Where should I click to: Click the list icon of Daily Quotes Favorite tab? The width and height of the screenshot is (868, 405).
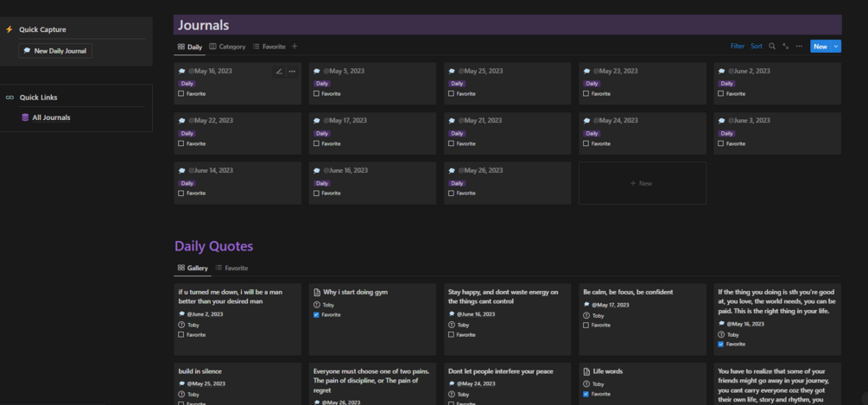click(x=219, y=268)
